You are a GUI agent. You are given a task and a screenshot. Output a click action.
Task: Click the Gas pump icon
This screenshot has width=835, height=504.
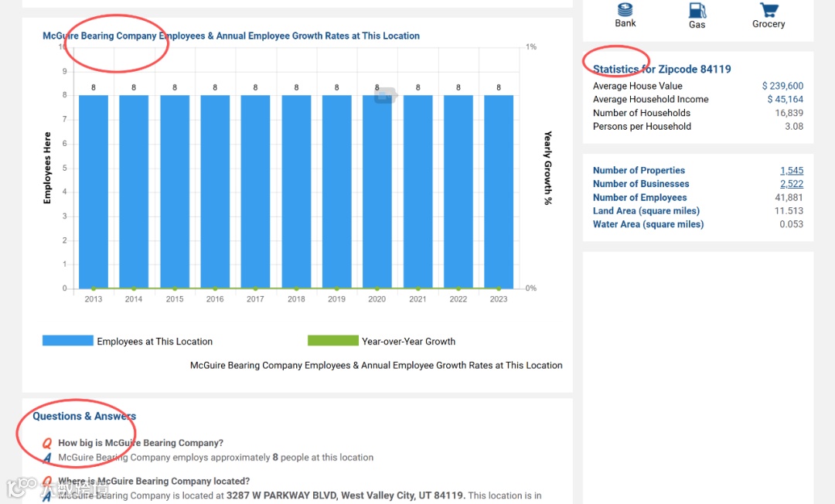(697, 10)
